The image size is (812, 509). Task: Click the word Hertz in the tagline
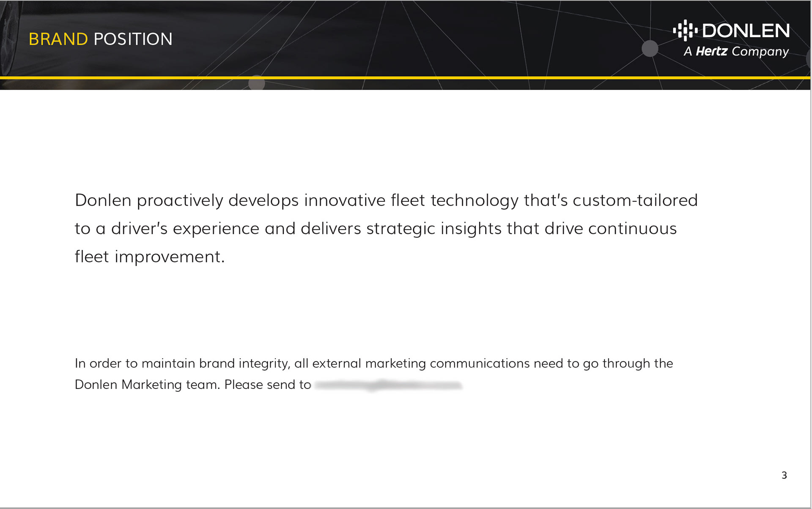tap(711, 51)
